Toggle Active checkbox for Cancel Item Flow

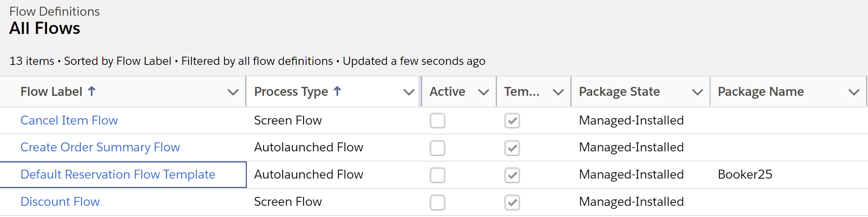[437, 120]
